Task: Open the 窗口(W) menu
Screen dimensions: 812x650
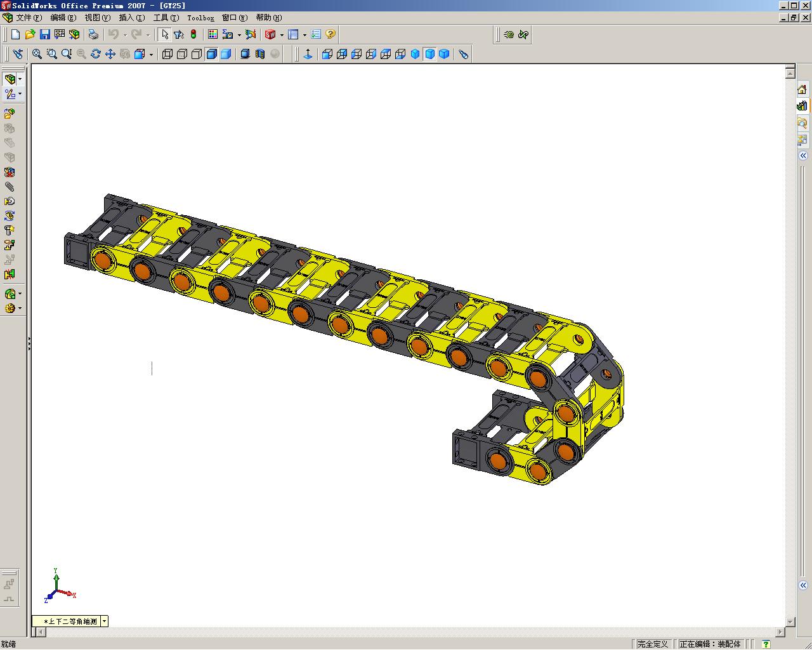Action: [x=235, y=18]
